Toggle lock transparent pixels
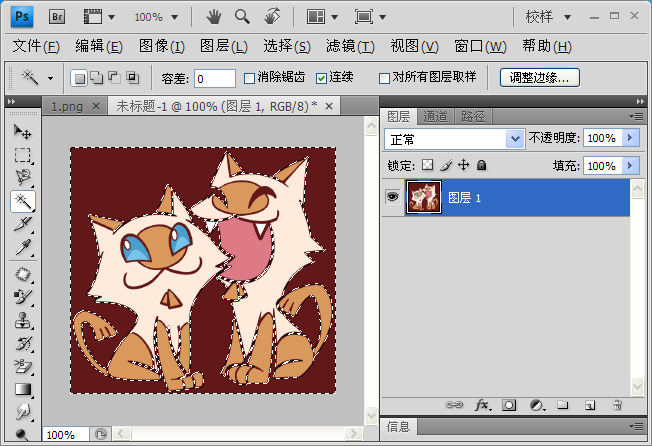The height and width of the screenshot is (446, 652). 427,165
